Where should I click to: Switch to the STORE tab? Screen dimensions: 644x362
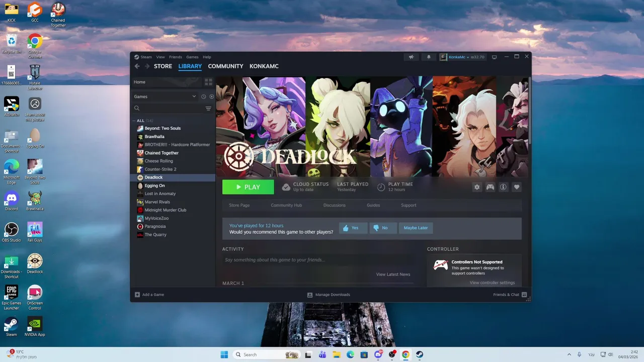point(163,66)
